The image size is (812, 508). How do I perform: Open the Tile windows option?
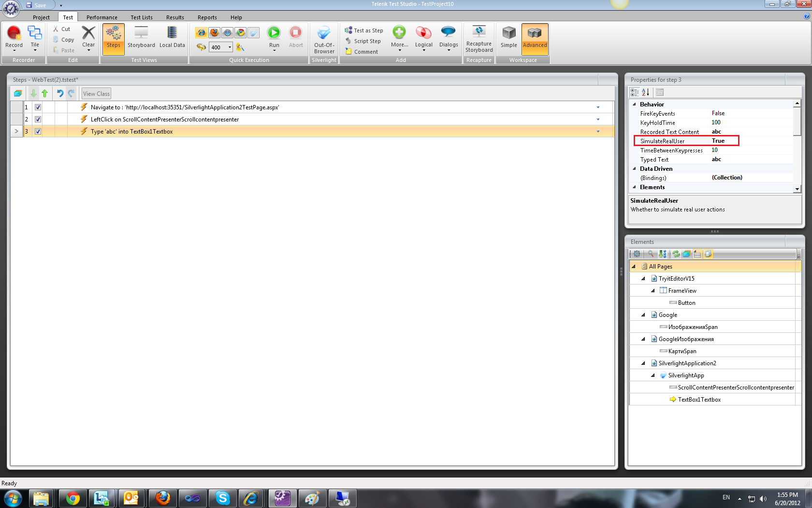click(x=35, y=39)
